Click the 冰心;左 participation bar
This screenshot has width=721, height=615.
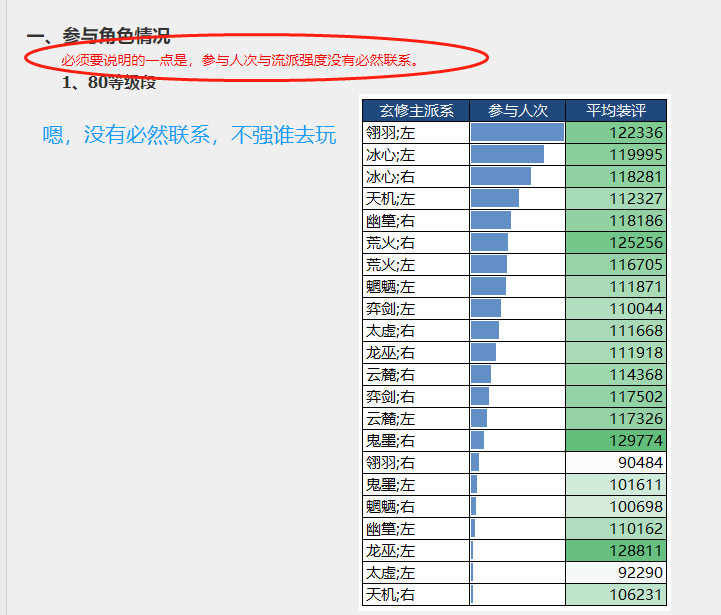(x=508, y=155)
